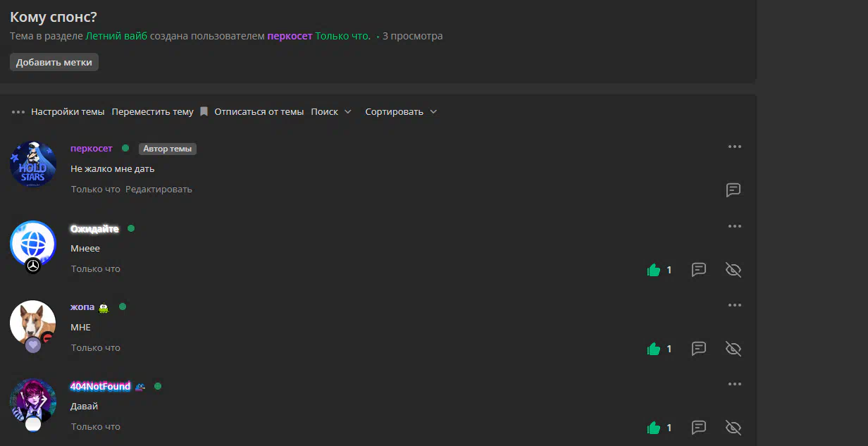Screen dimensions: 868x446
Task: Open перкосет's Hold Stars avatar
Action: point(33,164)
